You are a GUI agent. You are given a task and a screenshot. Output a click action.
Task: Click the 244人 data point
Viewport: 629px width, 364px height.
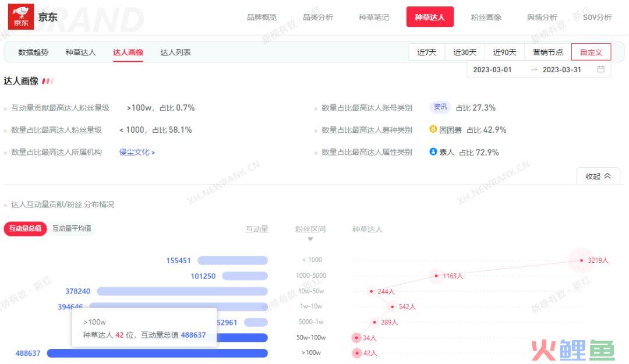coord(372,291)
